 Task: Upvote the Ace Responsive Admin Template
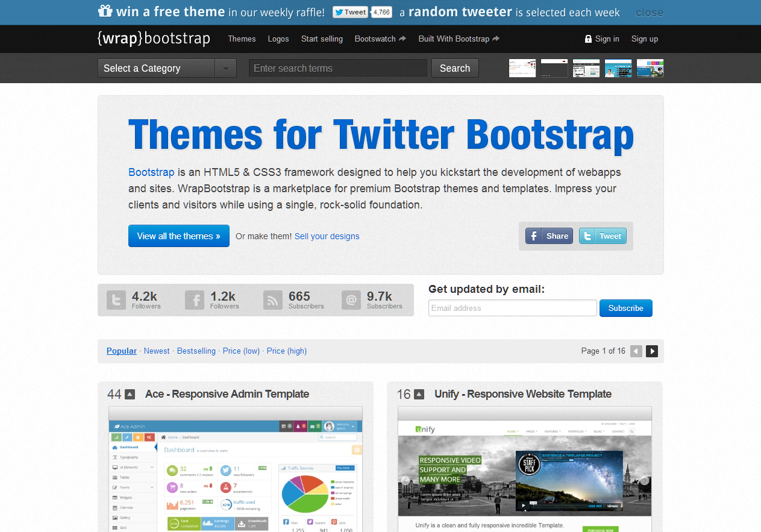point(130,394)
